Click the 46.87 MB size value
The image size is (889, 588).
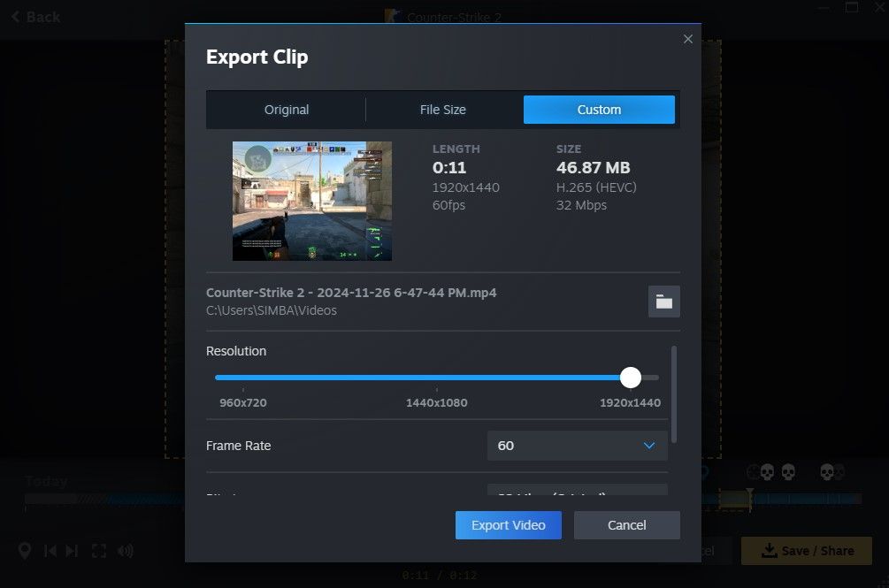click(593, 168)
